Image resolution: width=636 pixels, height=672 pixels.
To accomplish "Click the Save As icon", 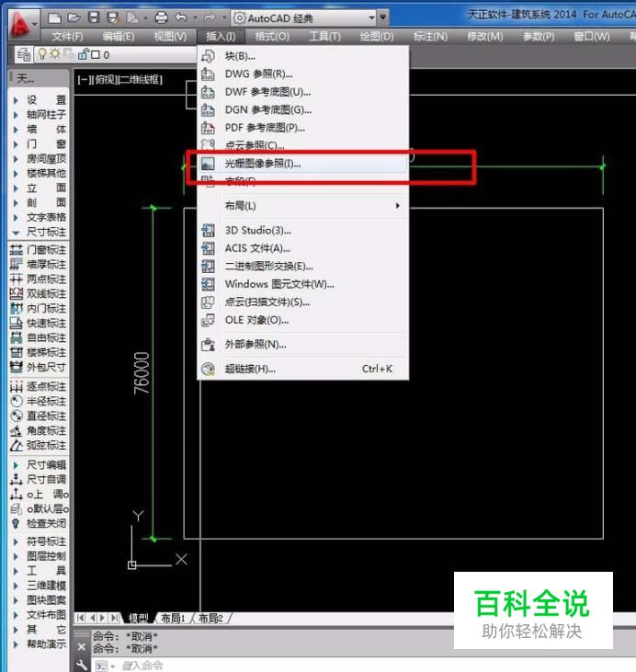I will pos(113,17).
